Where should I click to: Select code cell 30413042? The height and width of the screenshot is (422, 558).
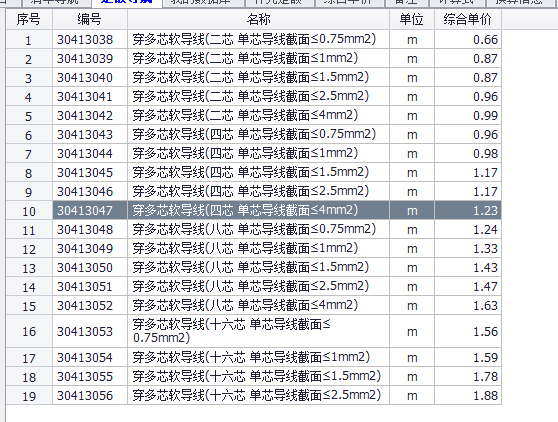tap(90, 116)
